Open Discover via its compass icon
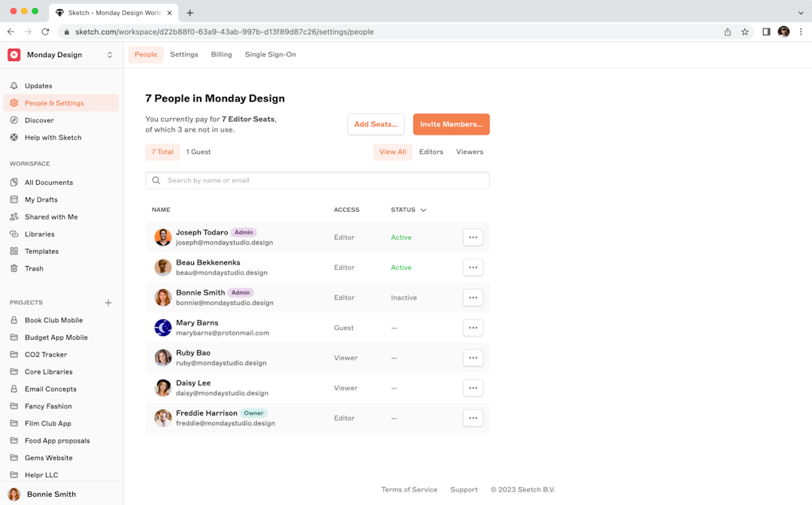 pyautogui.click(x=14, y=120)
